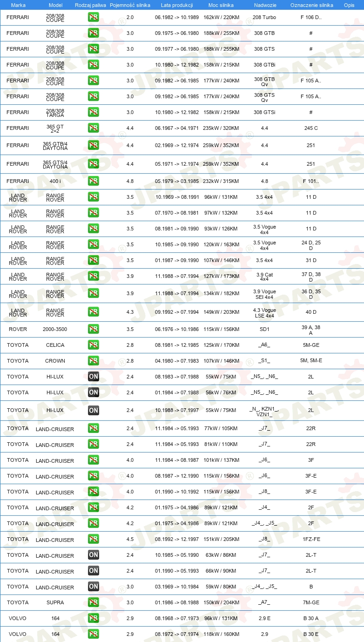
Task: Click petrol icon in Toyota Crown row
Action: (94, 361)
